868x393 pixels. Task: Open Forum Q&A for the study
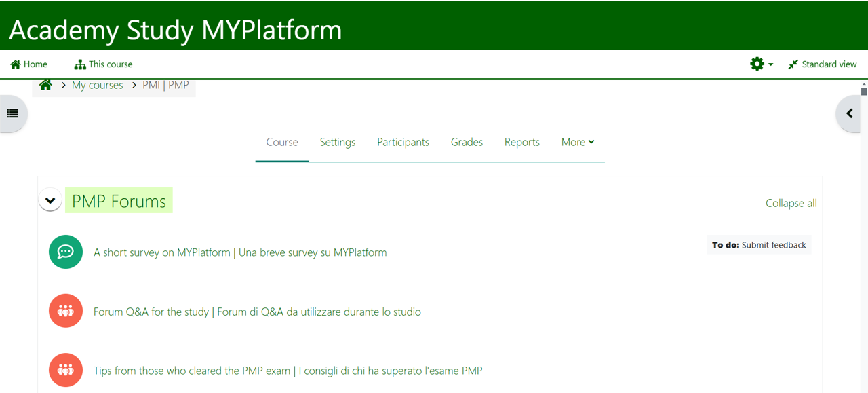tap(257, 312)
